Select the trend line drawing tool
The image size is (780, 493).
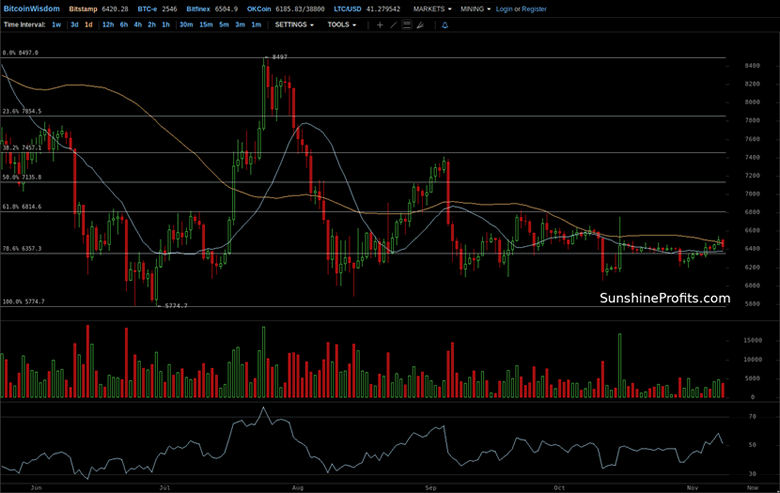[x=394, y=24]
